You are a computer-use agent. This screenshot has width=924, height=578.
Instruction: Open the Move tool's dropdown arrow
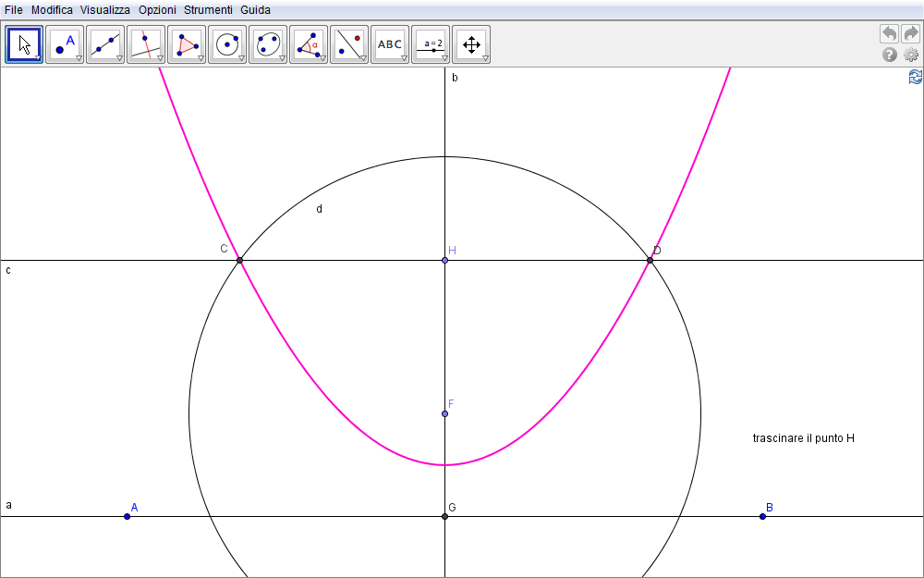click(x=38, y=58)
